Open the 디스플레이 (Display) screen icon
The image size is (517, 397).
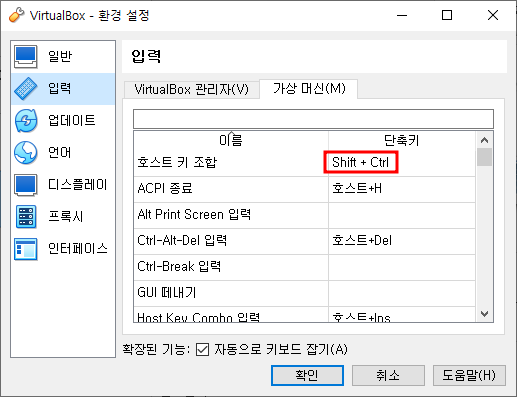coord(26,185)
